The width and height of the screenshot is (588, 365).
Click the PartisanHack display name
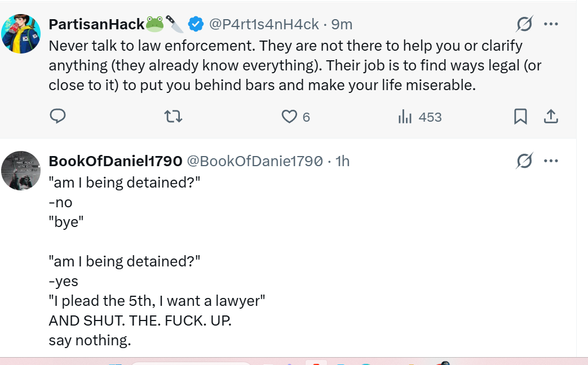[96, 24]
